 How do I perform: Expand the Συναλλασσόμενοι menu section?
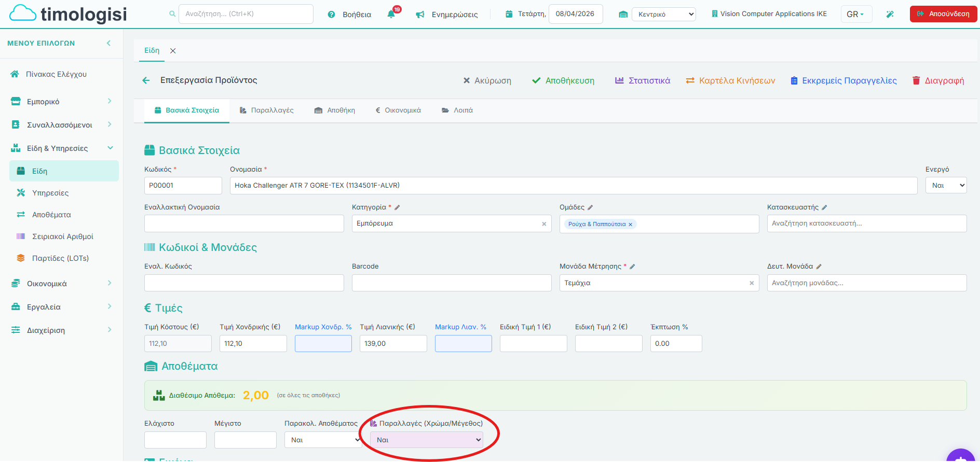click(x=62, y=125)
